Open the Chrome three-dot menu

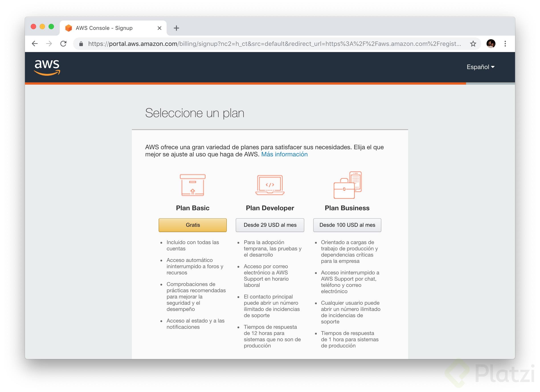click(505, 44)
